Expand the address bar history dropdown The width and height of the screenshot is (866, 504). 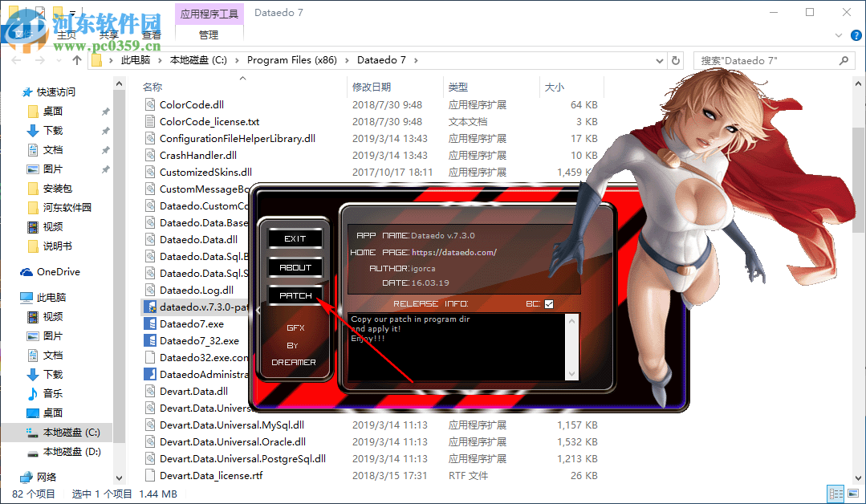659,59
